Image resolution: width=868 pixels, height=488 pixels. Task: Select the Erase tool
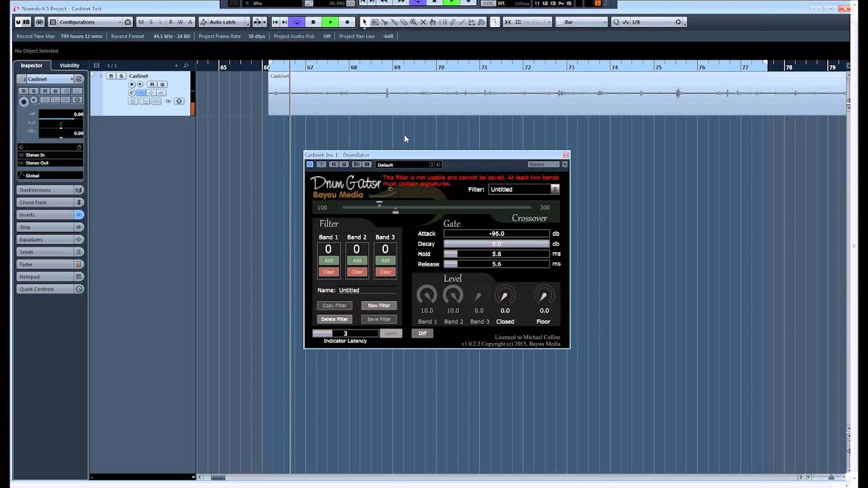403,22
